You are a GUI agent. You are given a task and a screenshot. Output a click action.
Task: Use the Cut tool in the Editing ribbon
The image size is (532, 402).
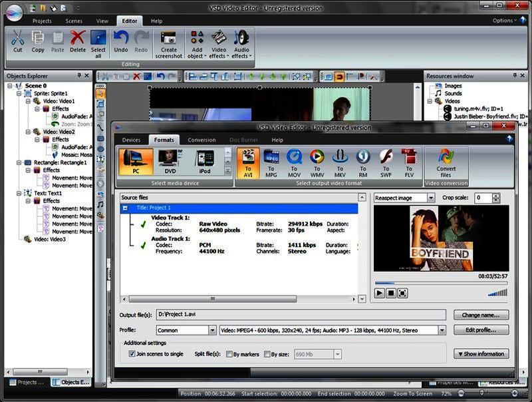[x=17, y=41]
